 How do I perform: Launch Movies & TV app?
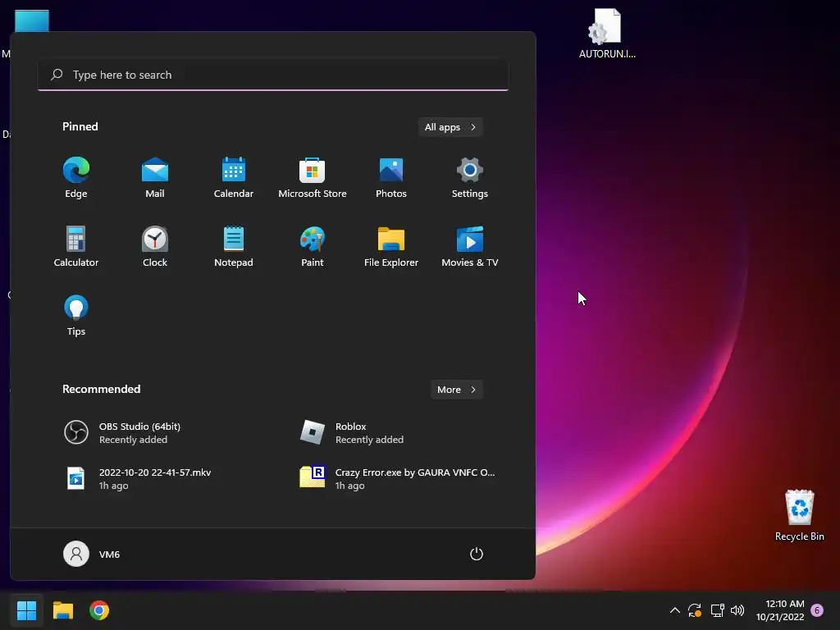click(x=470, y=246)
